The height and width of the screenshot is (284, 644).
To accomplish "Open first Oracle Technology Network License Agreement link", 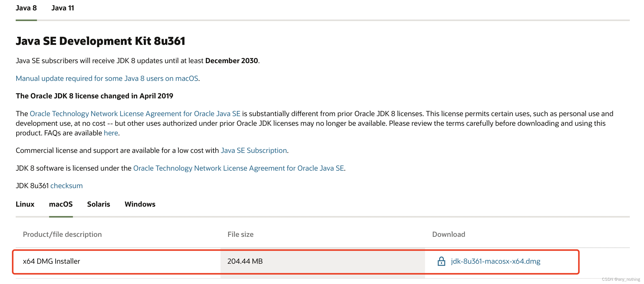I will pos(135,114).
